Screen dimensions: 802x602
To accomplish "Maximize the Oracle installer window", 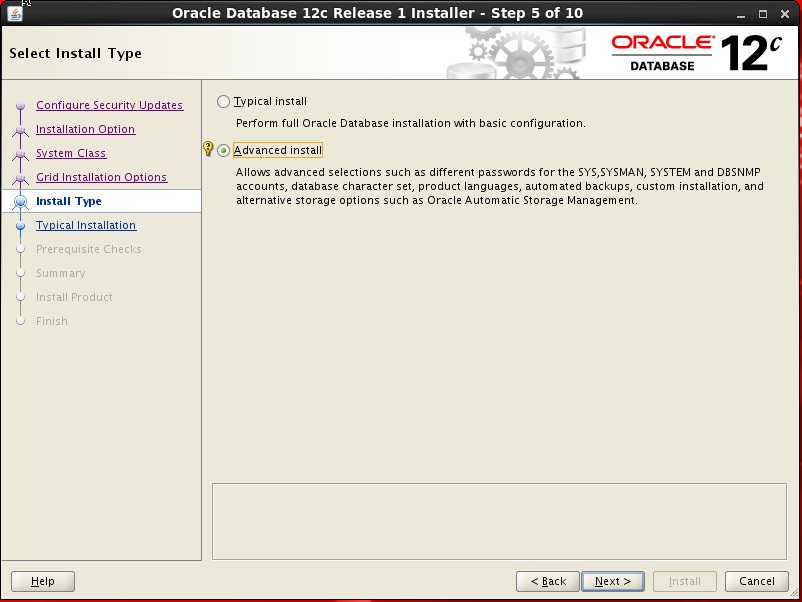I will pyautogui.click(x=763, y=14).
